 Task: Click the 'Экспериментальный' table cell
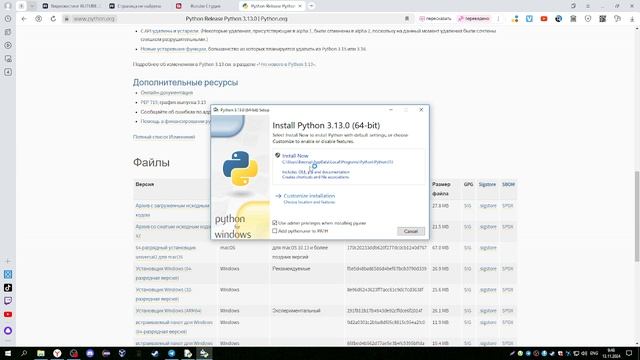click(x=296, y=311)
